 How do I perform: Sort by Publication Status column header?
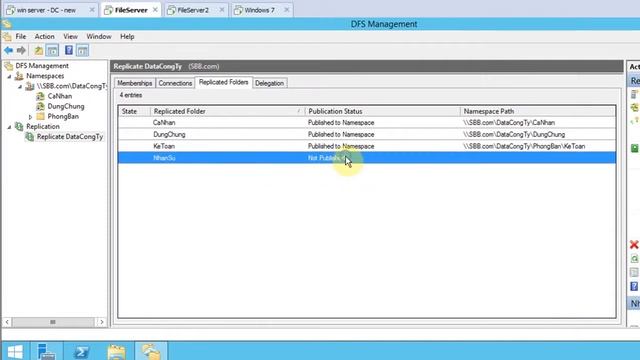(x=382, y=111)
